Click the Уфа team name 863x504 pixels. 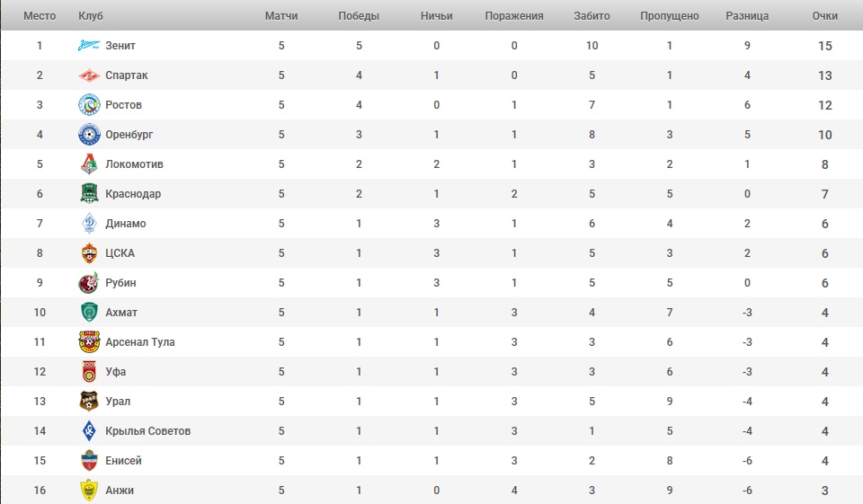tap(116, 372)
